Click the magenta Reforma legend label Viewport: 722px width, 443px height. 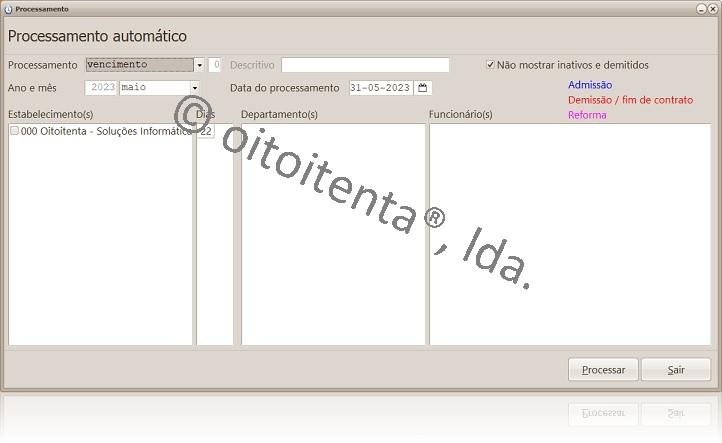(587, 115)
